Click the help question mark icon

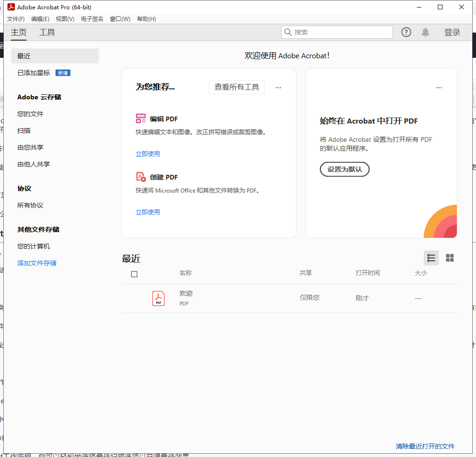(x=406, y=32)
